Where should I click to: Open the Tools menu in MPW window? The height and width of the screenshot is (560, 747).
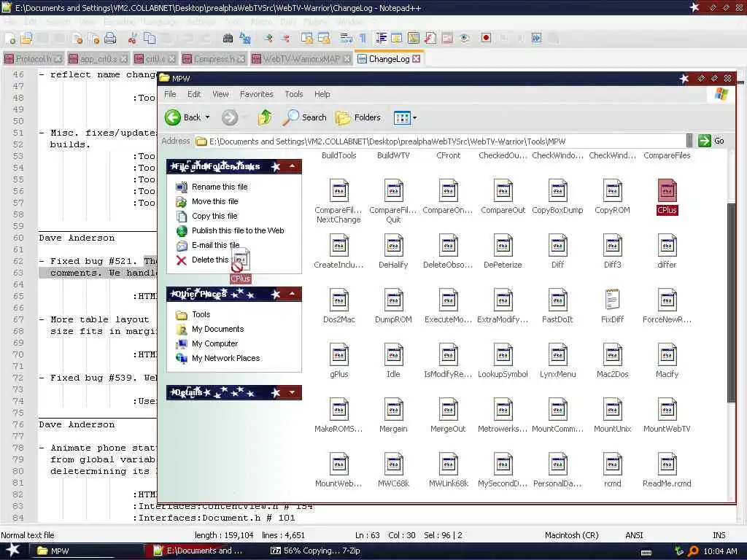pos(293,94)
